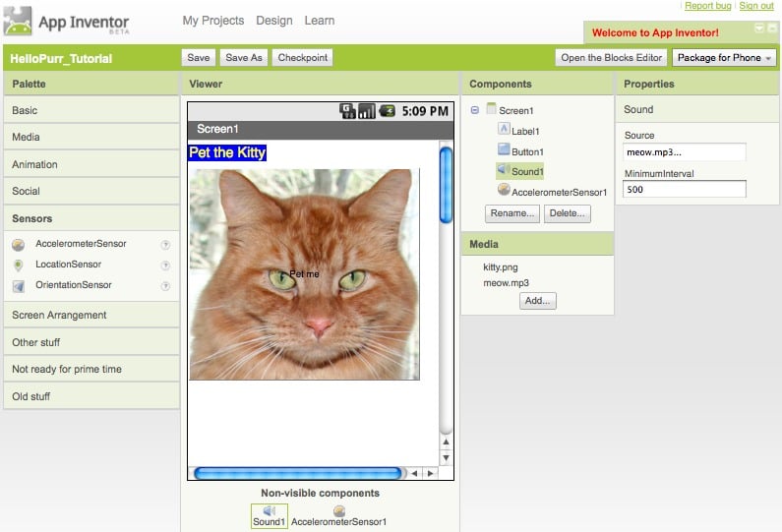Click the signal strength icon in the phone status bar
This screenshot has height=532, width=782.
367,111
